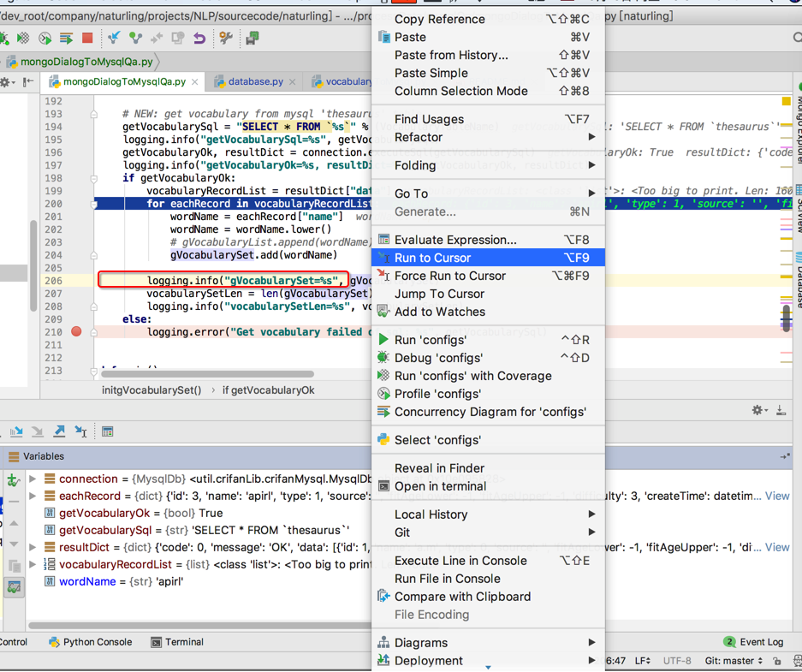802x672 pixels.
Task: Click the Step Into debugger icon
Action: pos(16,435)
